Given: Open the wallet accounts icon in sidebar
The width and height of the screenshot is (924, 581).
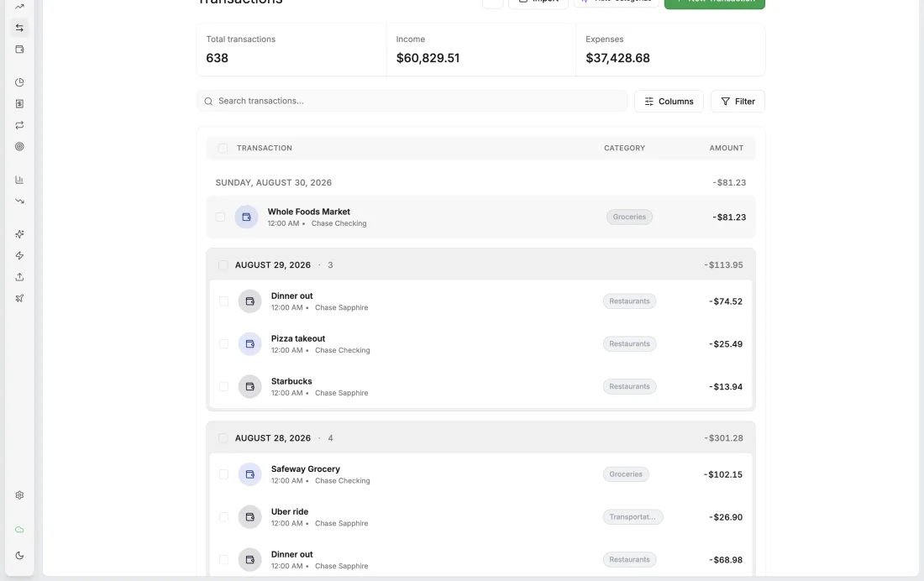Looking at the screenshot, I should 19,50.
